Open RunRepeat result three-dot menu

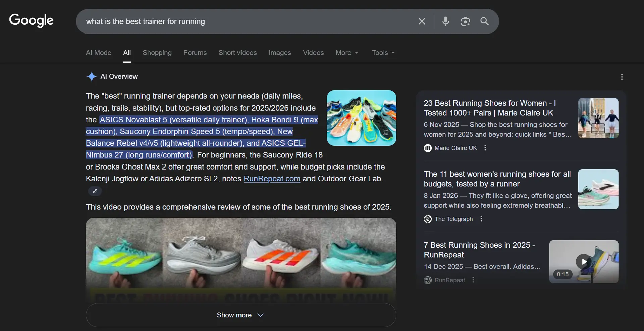(473, 280)
